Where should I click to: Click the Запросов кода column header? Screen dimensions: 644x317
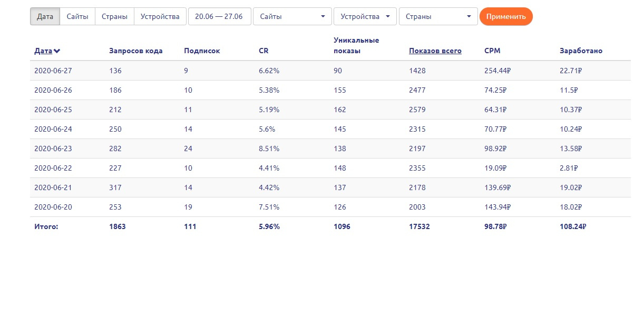click(135, 51)
